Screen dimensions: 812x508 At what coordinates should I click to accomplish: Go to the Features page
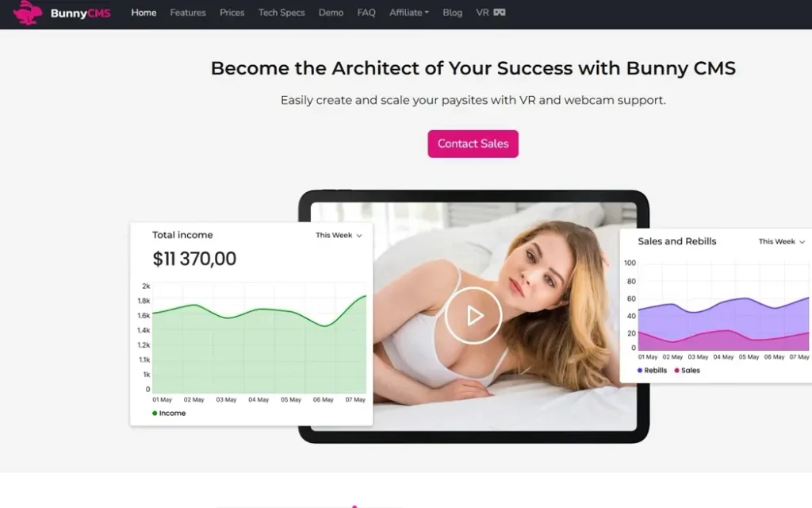(x=188, y=13)
